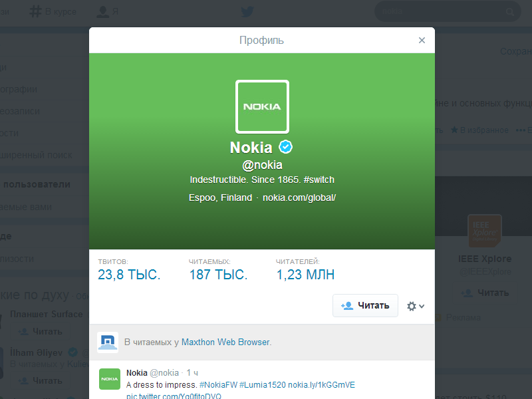Click the В избранное star link

[479, 130]
